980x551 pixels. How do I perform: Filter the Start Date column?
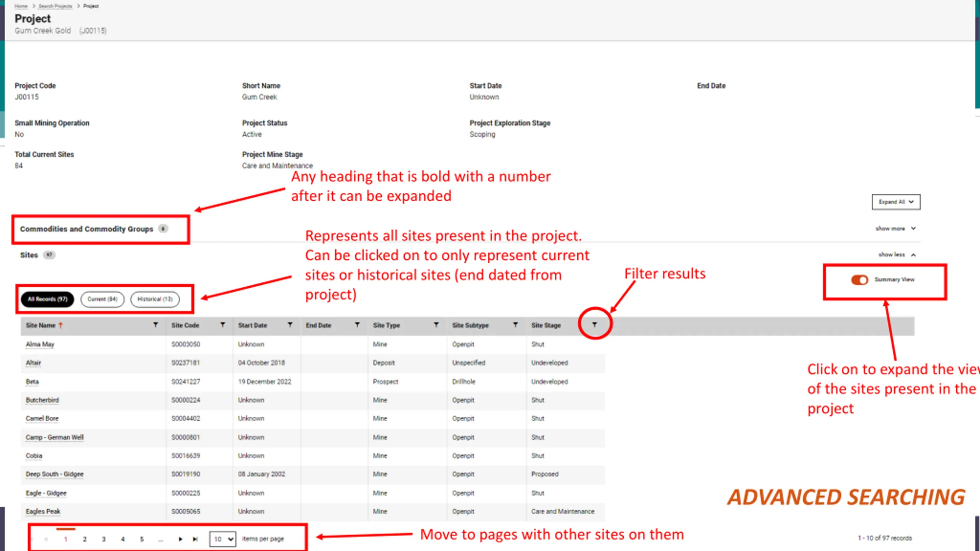pyautogui.click(x=290, y=325)
